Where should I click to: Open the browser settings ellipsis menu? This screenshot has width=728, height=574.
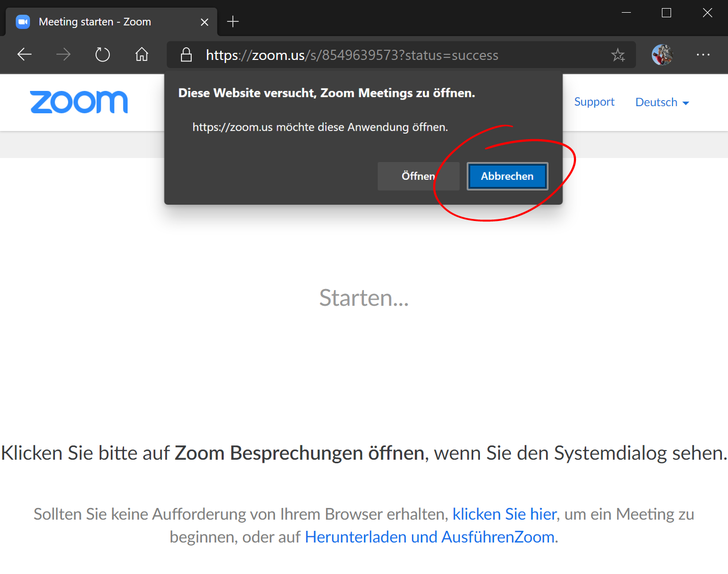coord(703,54)
